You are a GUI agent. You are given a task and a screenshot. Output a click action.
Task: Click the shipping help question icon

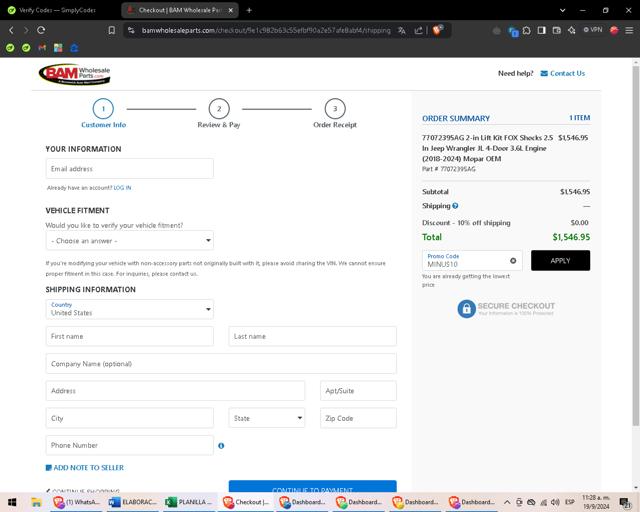(455, 206)
